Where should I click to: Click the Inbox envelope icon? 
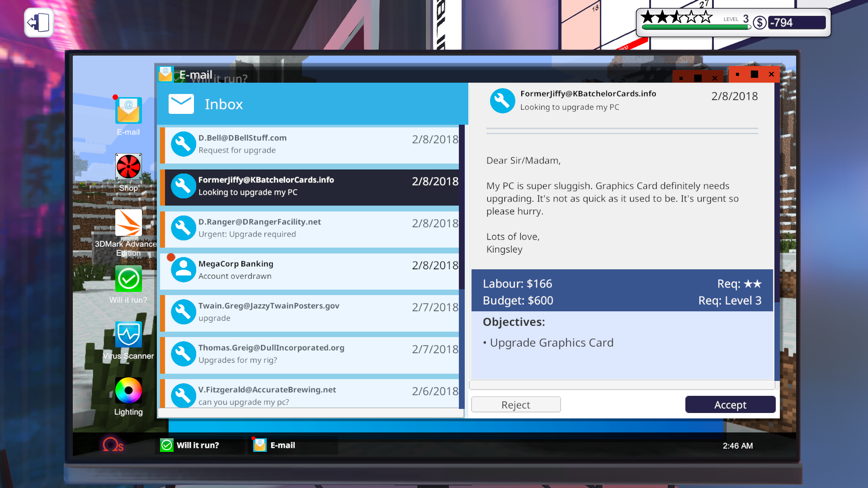coord(181,104)
